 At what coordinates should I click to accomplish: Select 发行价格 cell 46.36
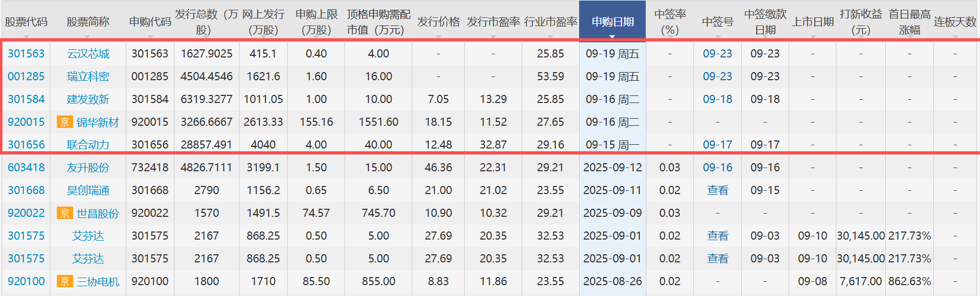coord(438,168)
